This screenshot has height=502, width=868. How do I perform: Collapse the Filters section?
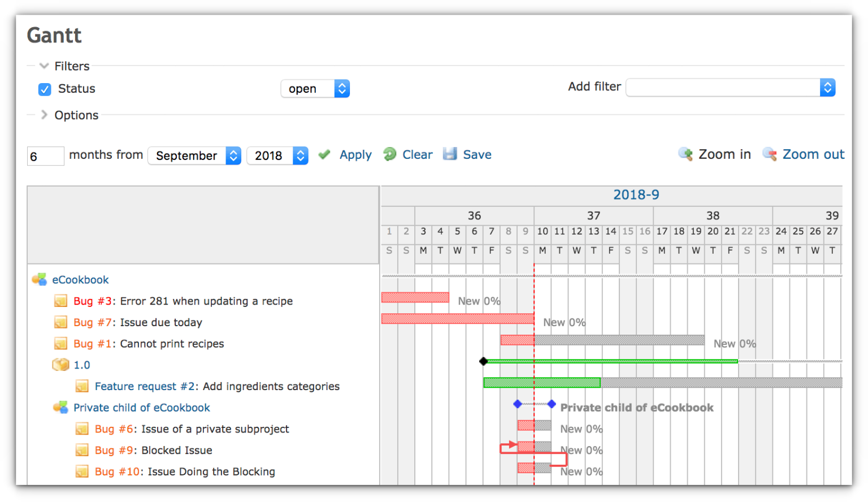(44, 66)
